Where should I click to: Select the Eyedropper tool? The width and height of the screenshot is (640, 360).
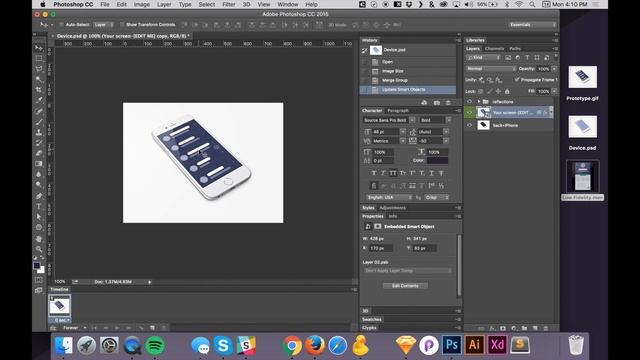click(39, 100)
